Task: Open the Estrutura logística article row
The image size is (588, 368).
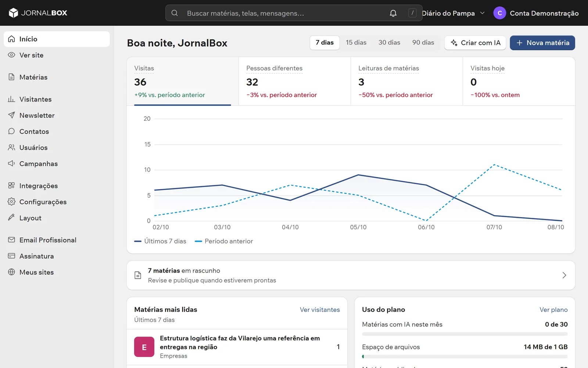Action: [x=237, y=347]
